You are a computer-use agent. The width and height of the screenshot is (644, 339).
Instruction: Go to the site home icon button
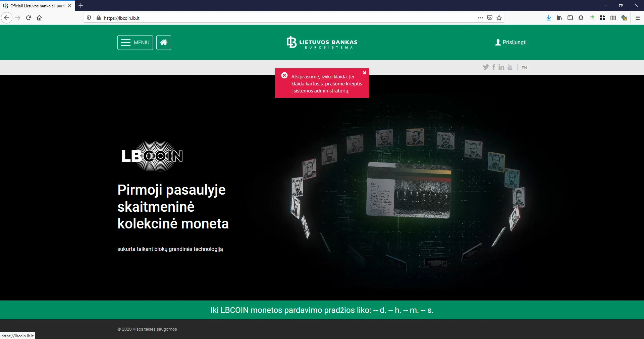click(164, 43)
